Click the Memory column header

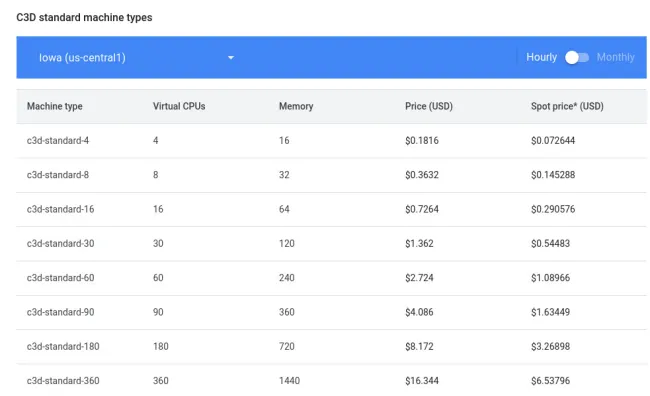pos(296,106)
